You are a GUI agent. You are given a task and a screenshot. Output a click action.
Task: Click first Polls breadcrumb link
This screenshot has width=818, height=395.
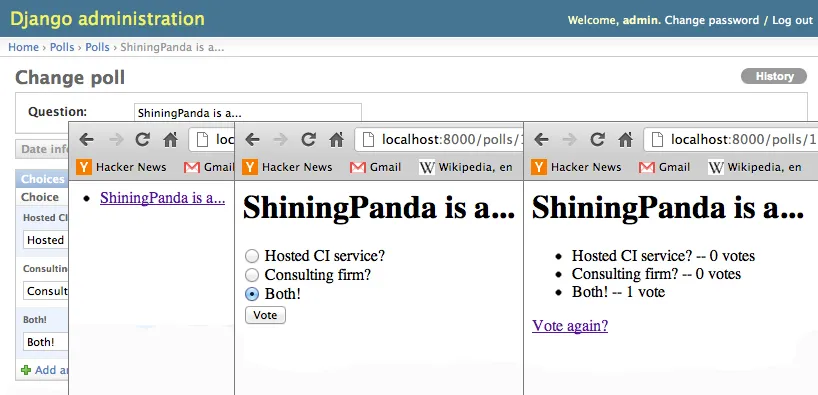point(62,47)
